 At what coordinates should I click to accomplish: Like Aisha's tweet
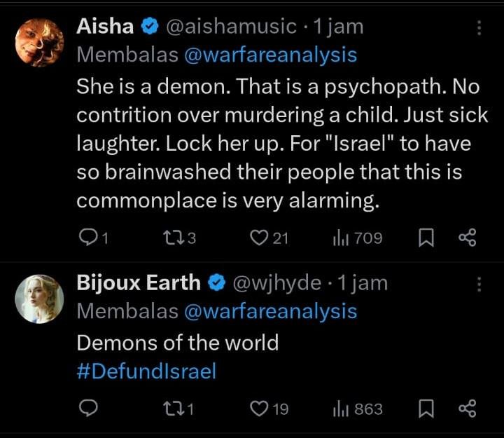(258, 238)
